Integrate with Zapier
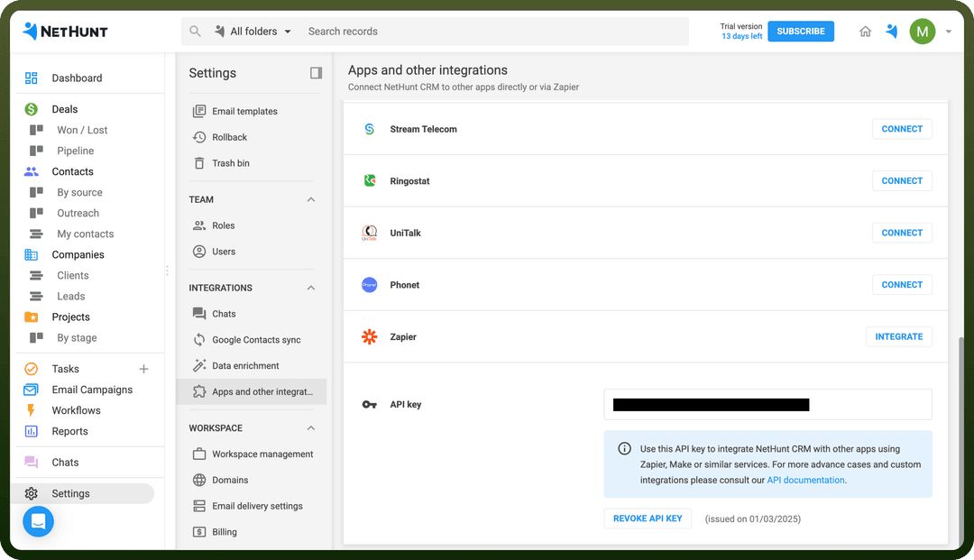This screenshot has width=974, height=560. (x=899, y=337)
